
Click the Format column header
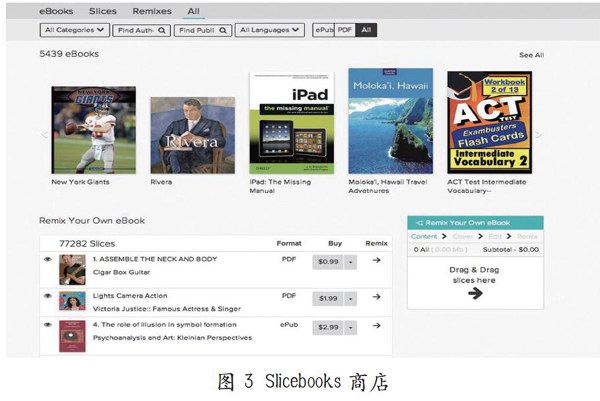289,243
